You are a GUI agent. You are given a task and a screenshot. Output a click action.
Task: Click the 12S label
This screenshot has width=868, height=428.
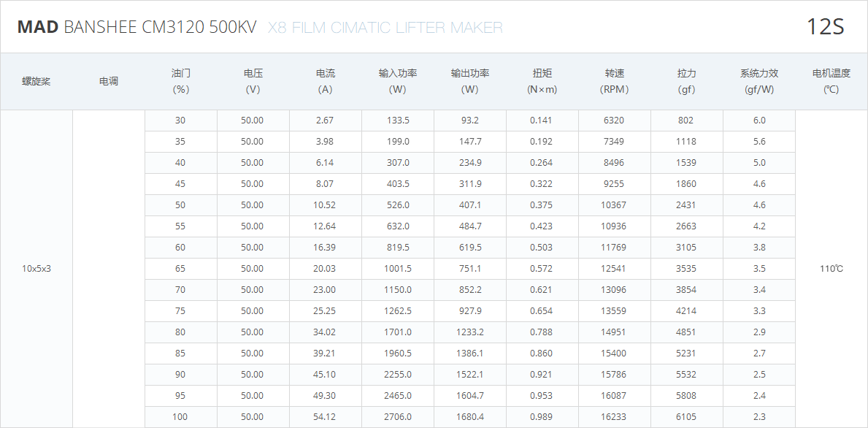tap(825, 26)
